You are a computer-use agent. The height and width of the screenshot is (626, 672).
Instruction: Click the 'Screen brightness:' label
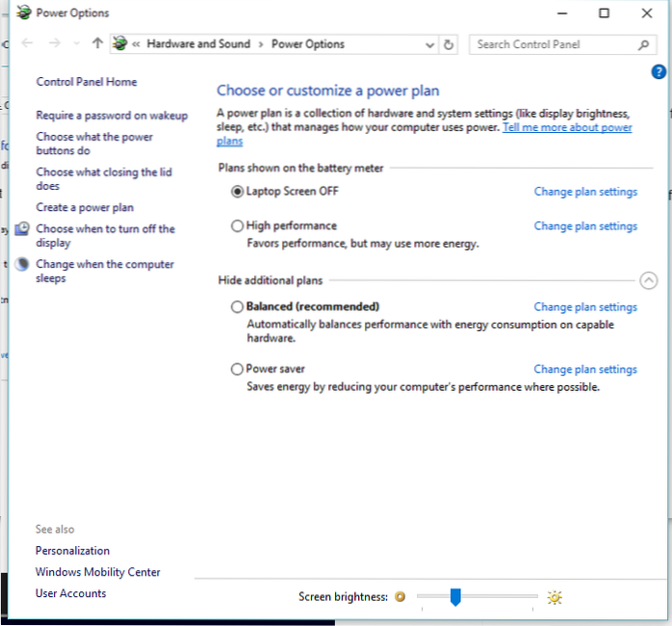(x=343, y=597)
